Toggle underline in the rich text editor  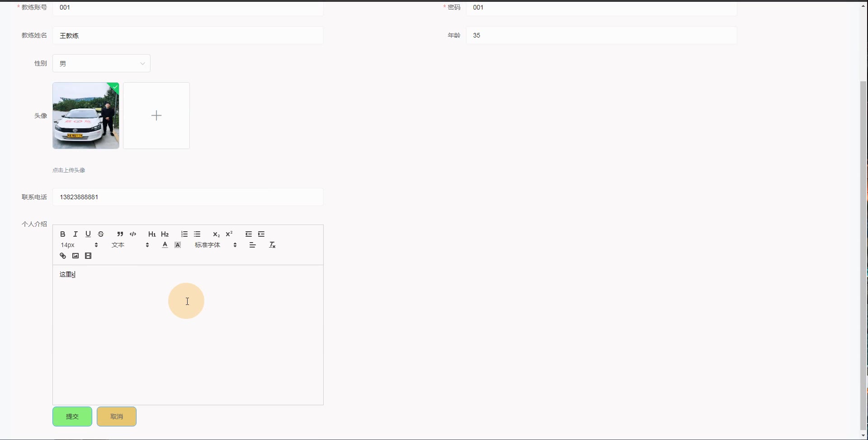(x=88, y=234)
